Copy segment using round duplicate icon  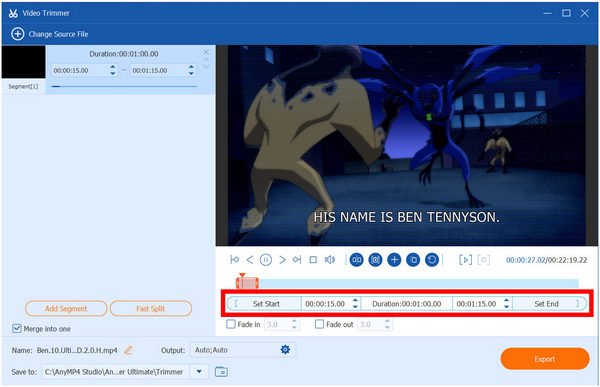(413, 260)
